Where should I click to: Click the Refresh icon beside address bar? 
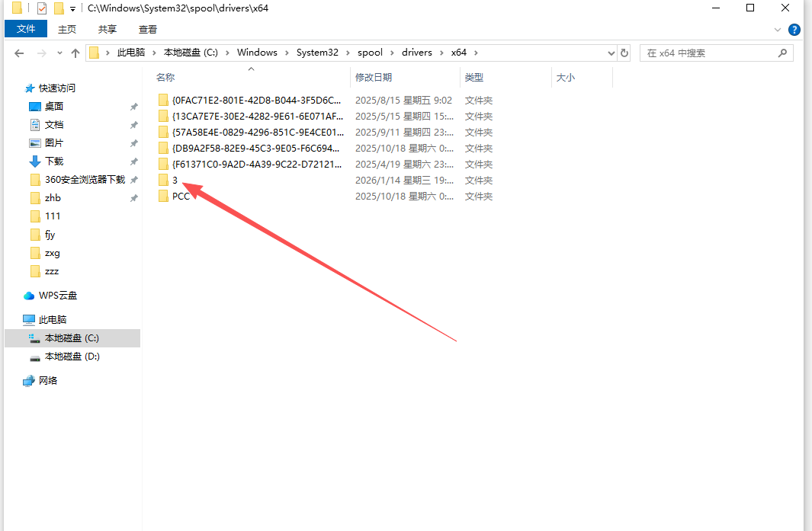pyautogui.click(x=624, y=53)
